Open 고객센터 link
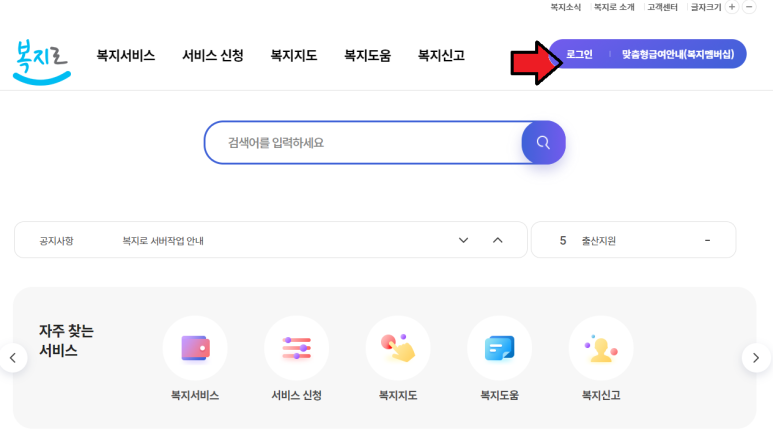This screenshot has width=773, height=441. [x=662, y=7]
